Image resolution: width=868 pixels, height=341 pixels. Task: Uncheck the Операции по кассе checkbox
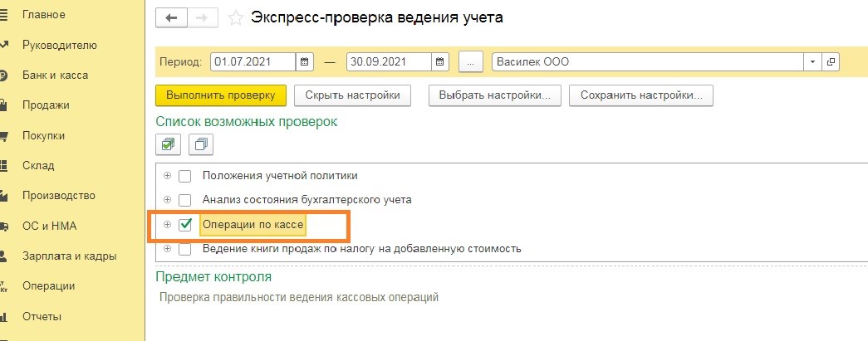point(185,224)
